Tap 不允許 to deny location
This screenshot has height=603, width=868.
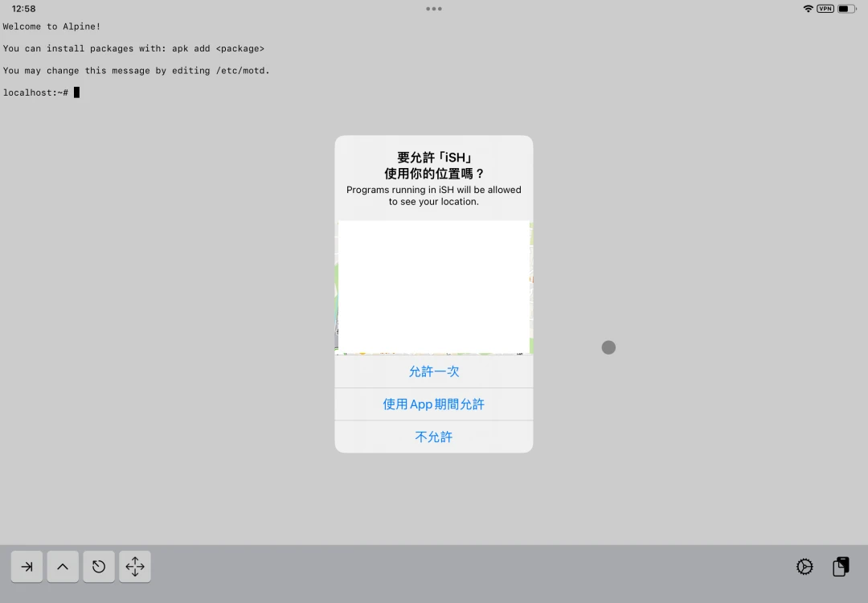point(434,437)
